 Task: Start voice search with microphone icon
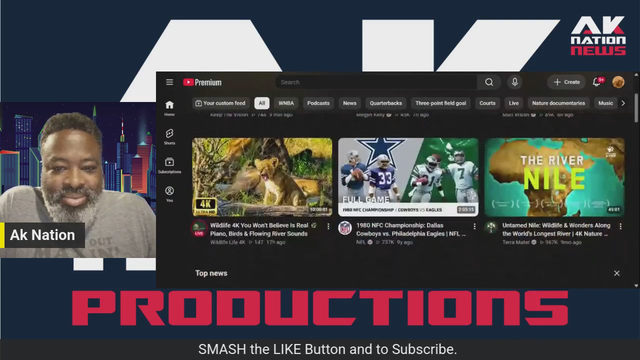pyautogui.click(x=515, y=82)
